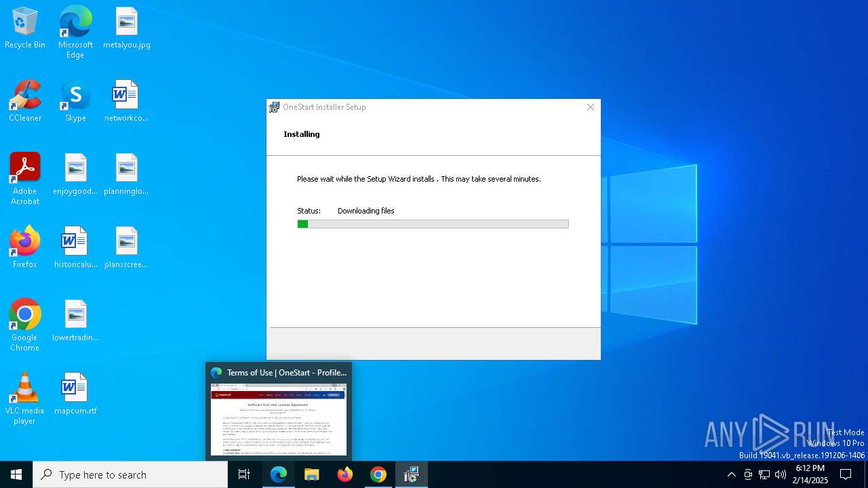Click the installer download progress bar
Viewport: 868px width, 488px height.
[x=433, y=224]
